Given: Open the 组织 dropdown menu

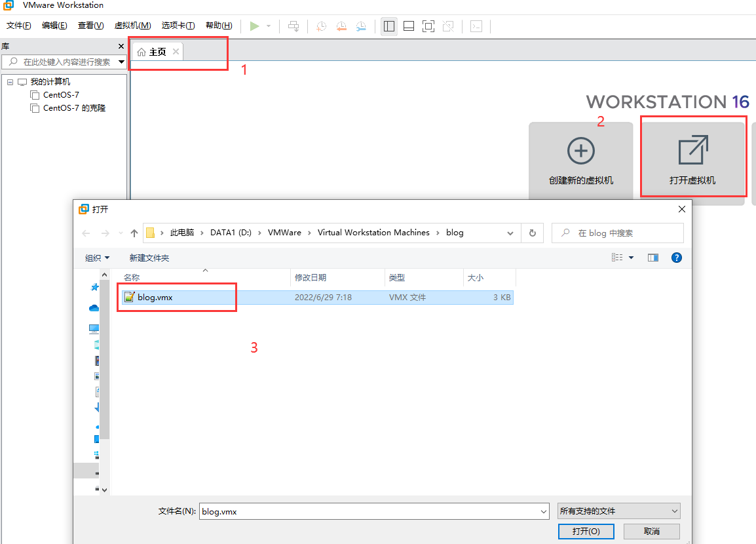Looking at the screenshot, I should pos(98,258).
